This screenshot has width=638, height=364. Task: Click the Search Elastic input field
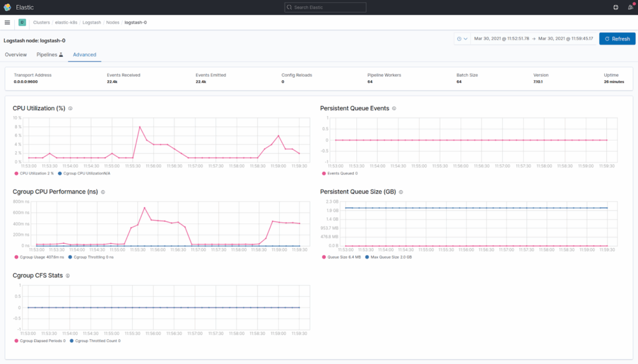[325, 7]
